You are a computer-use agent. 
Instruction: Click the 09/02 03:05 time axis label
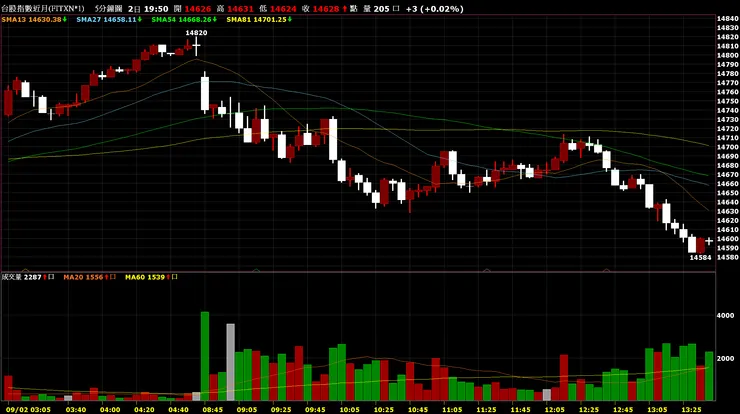point(28,409)
